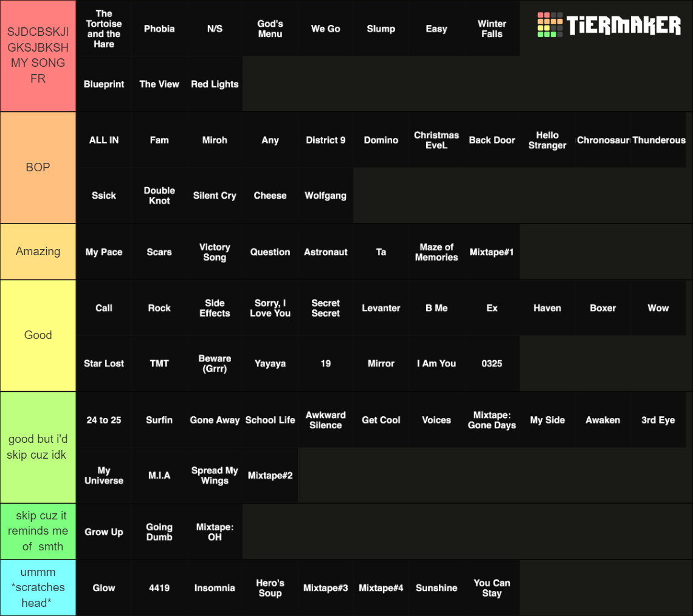Select the Maze of Memories tile

(436, 252)
